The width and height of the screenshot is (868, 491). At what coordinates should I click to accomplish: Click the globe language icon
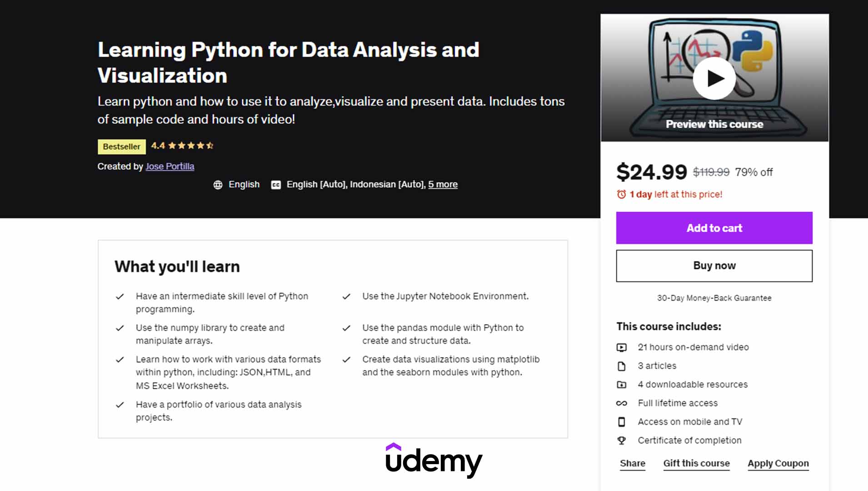(218, 185)
